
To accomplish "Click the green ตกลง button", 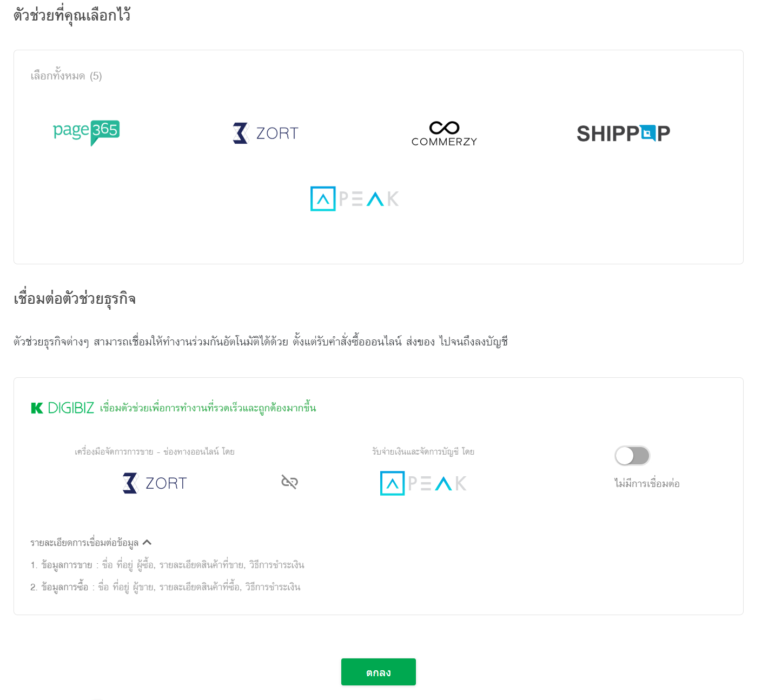I will [379, 672].
